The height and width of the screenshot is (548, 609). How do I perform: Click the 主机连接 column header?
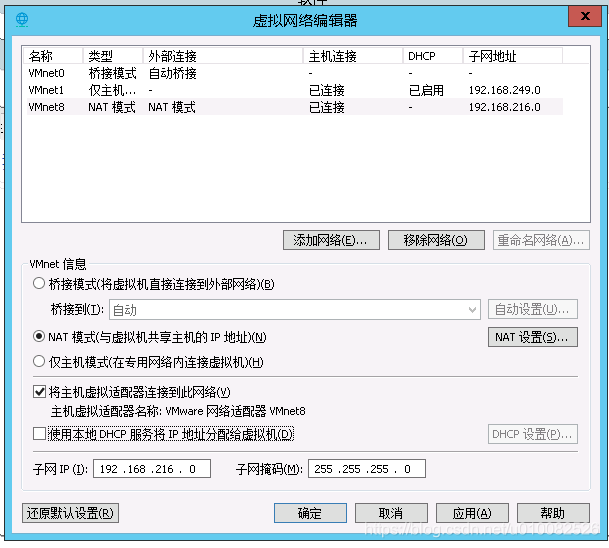point(353,56)
